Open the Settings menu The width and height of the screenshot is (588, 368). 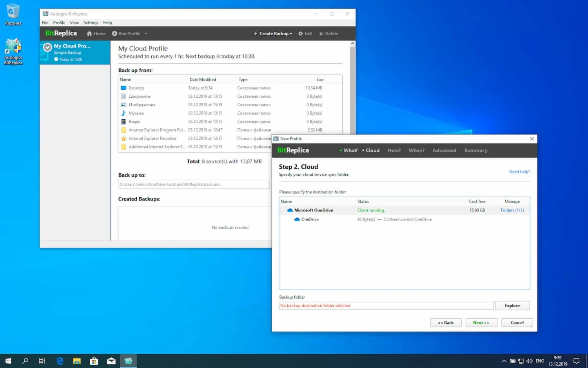pyautogui.click(x=91, y=23)
